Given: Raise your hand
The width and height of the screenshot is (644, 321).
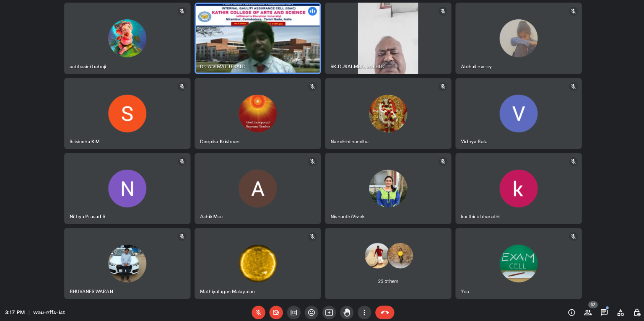Looking at the screenshot, I should point(347,312).
